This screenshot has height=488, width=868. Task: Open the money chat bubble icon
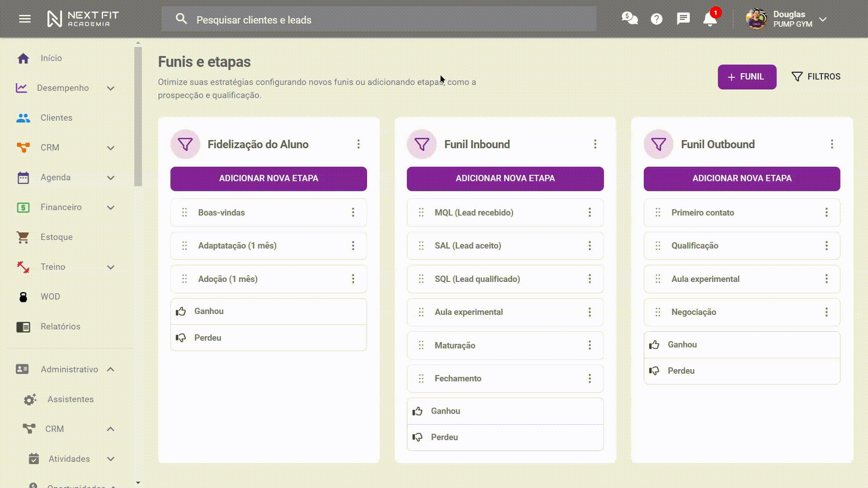(629, 19)
